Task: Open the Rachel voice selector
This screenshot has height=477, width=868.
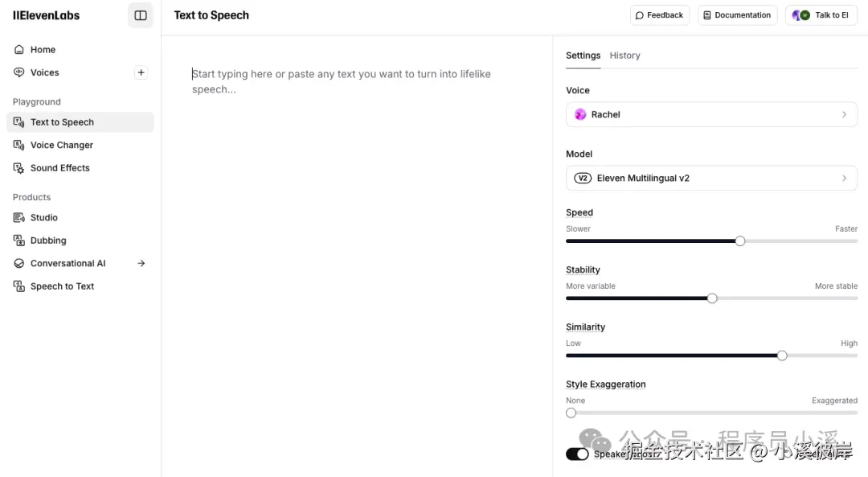Action: 711,115
